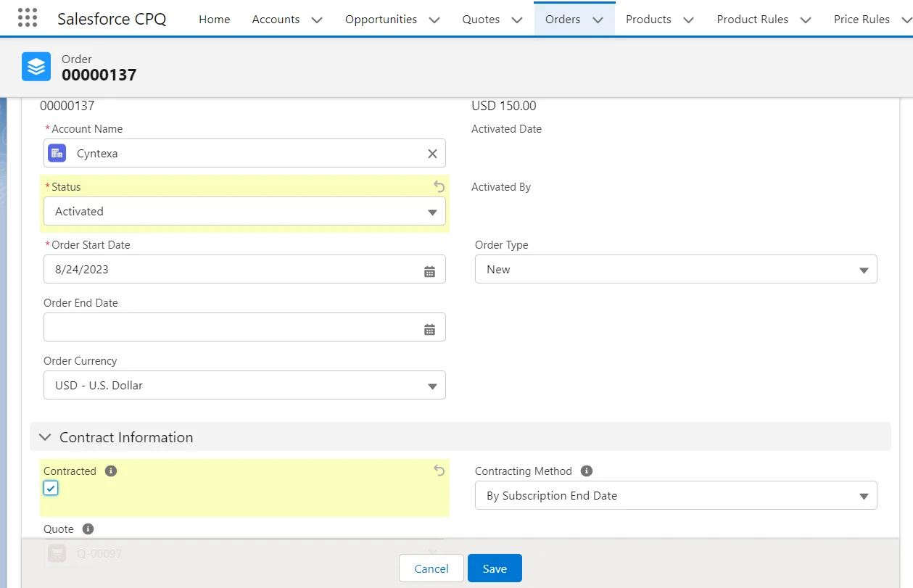Image resolution: width=913 pixels, height=588 pixels.
Task: Click the Order Start Date input field
Action: (218, 269)
